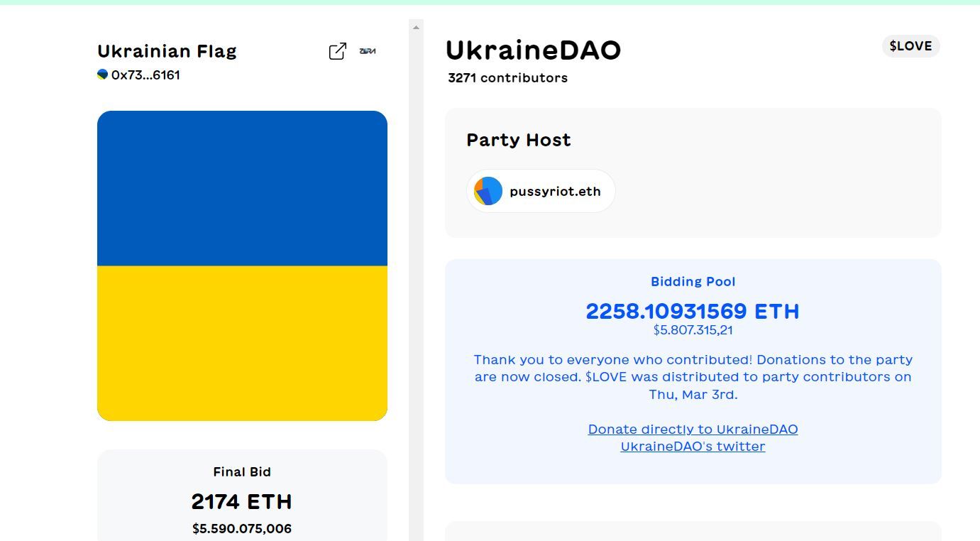The width and height of the screenshot is (980, 541).
Task: Click the small flag avatar beside 0x73...6161
Action: click(102, 75)
